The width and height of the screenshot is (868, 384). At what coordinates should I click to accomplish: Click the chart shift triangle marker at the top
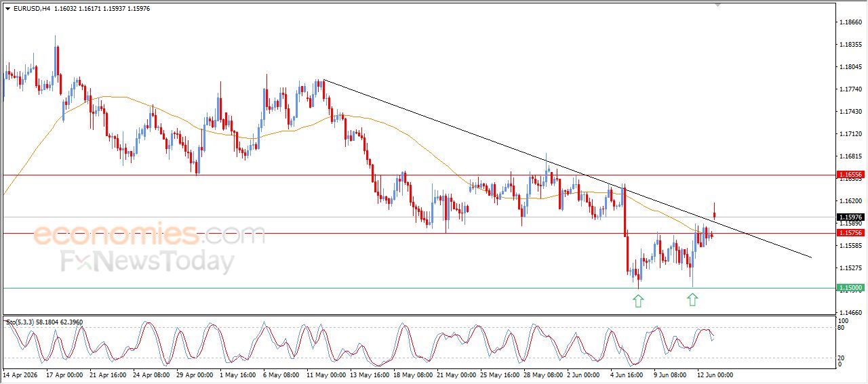[719, 5]
